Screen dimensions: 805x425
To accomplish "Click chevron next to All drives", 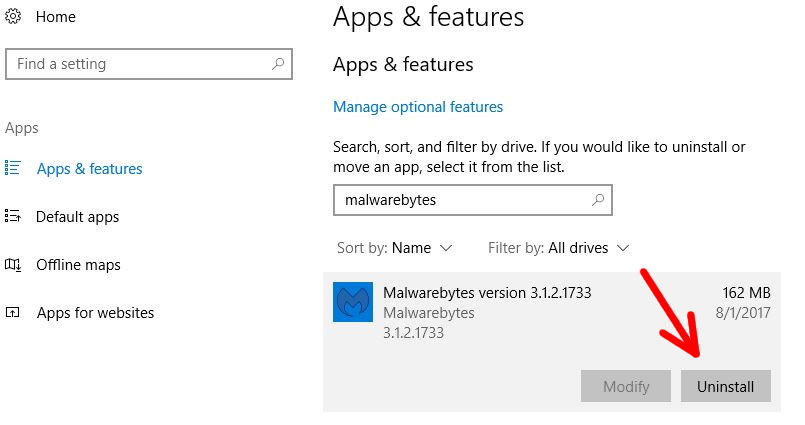I will coord(622,248).
